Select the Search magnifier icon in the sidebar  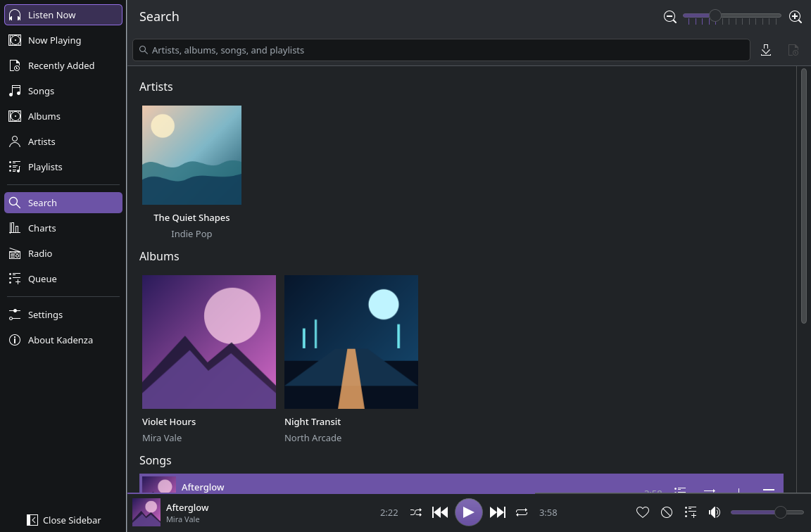point(15,203)
